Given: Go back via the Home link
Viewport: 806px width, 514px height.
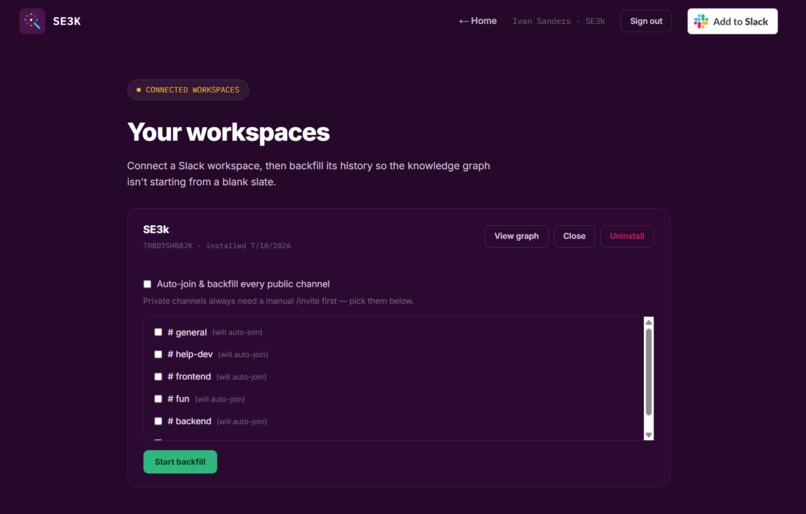Looking at the screenshot, I should [478, 21].
